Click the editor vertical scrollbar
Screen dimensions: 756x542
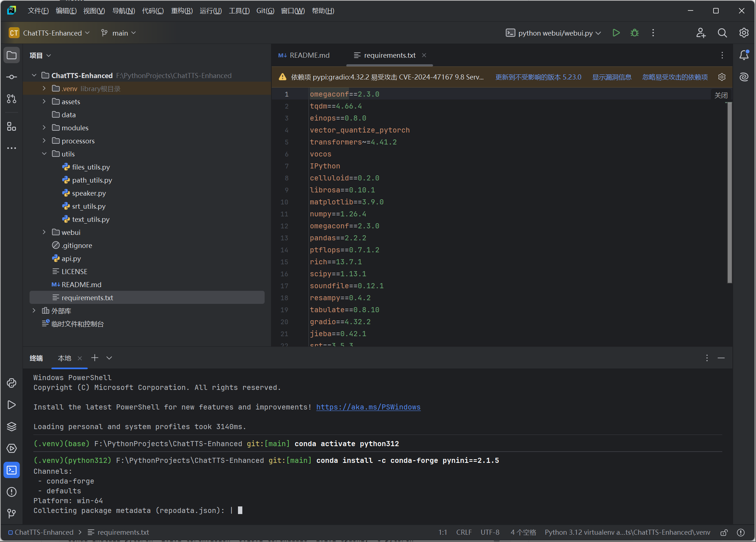coord(729,192)
